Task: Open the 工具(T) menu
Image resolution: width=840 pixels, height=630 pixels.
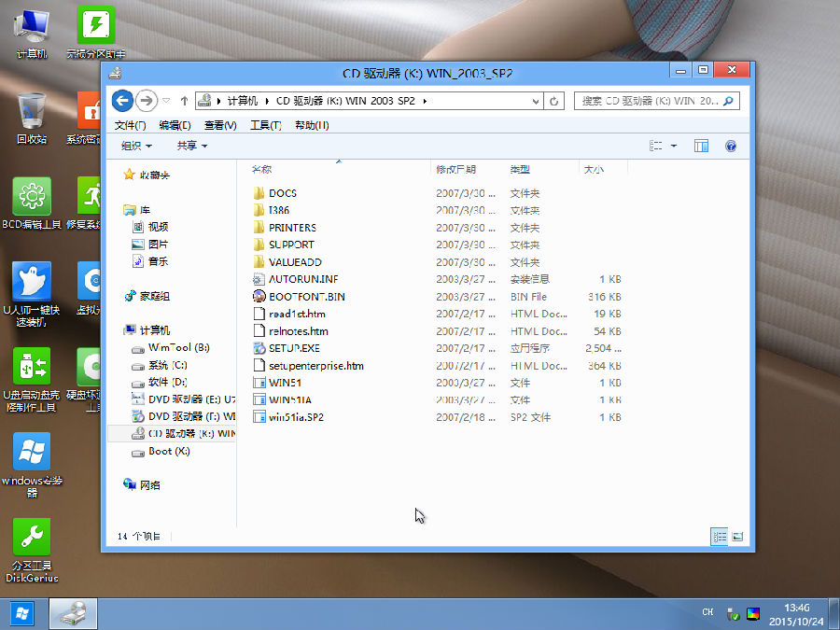Action: (x=266, y=125)
